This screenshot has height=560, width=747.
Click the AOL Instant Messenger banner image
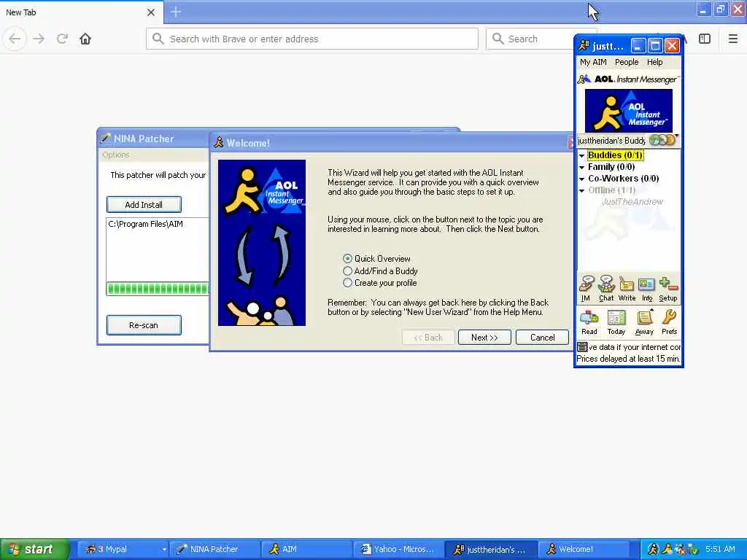click(x=628, y=111)
